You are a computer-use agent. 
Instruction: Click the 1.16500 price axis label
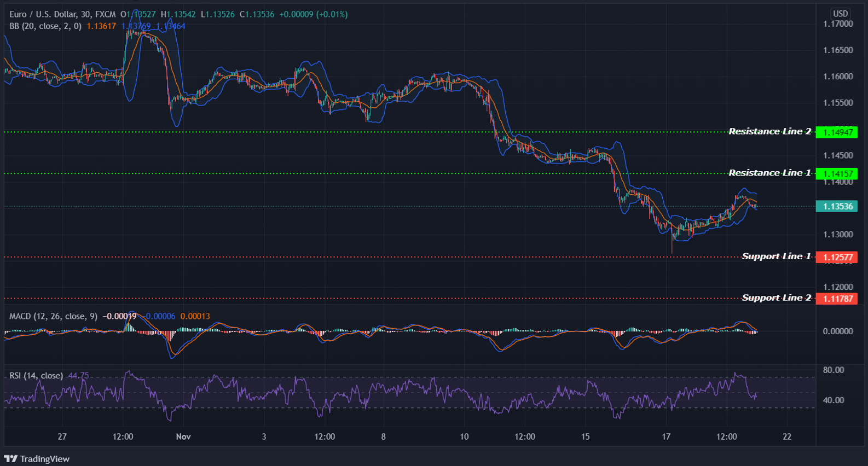click(838, 50)
